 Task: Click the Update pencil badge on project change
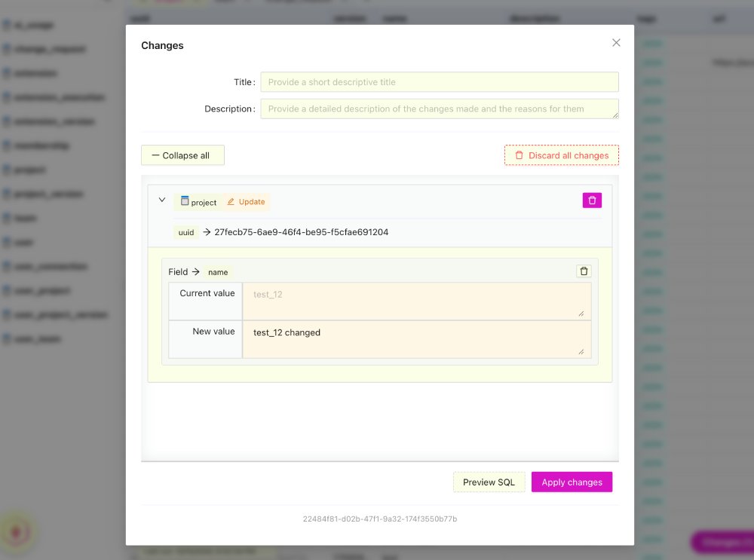click(x=244, y=201)
